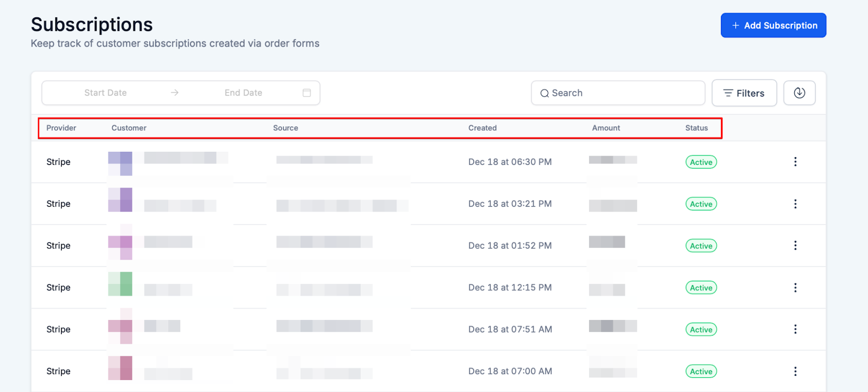Viewport: 868px width, 392px height.
Task: Click Active status badge for 06:30 PM row
Action: click(701, 162)
